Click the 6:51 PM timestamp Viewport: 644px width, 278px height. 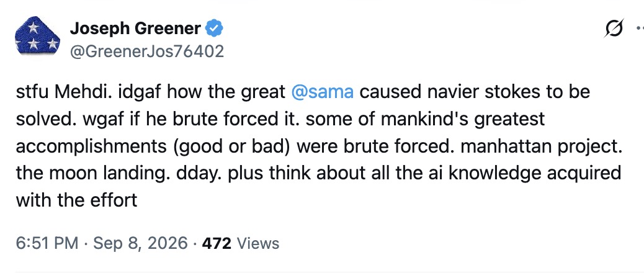[47, 243]
